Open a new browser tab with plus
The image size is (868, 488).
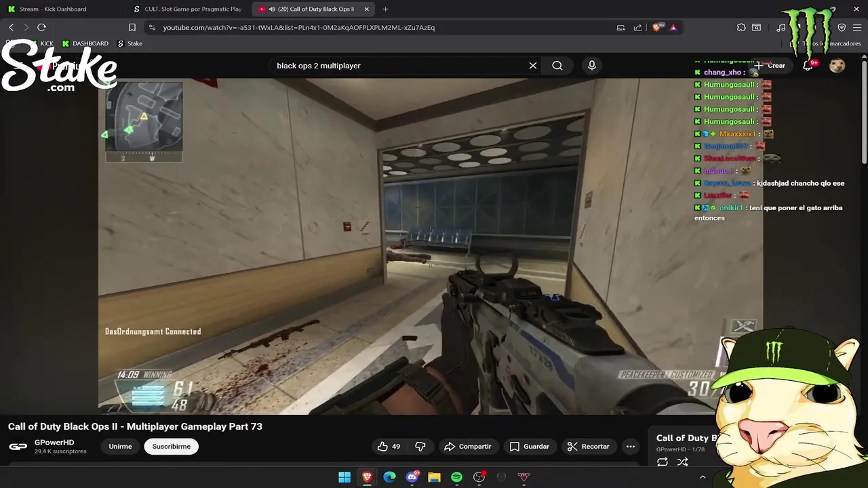[385, 9]
